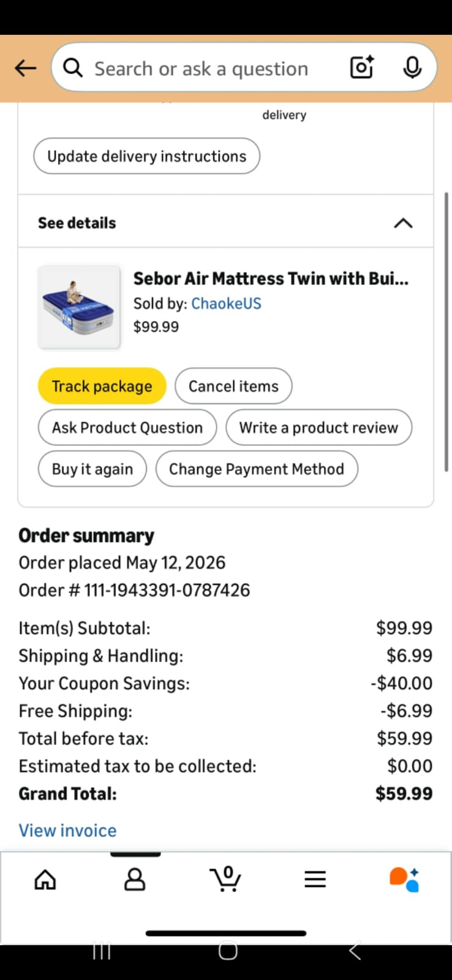Tap the microphone voice search icon
This screenshot has height=980, width=452.
(412, 67)
